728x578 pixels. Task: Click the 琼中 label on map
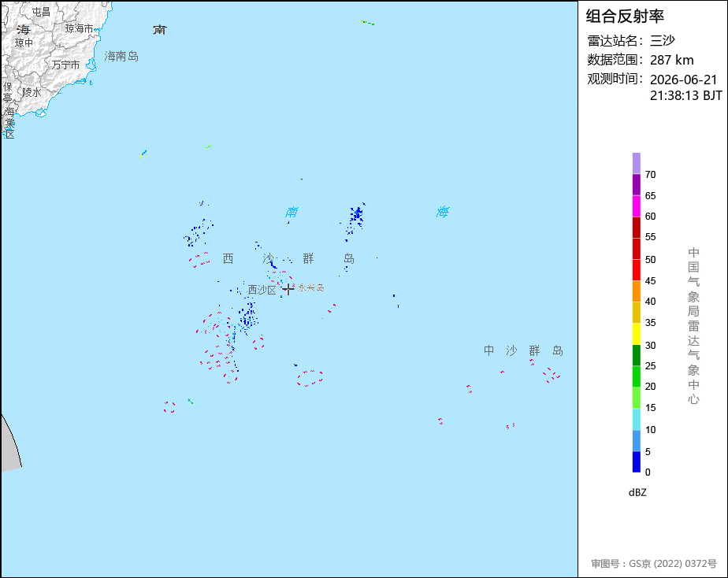click(x=24, y=43)
